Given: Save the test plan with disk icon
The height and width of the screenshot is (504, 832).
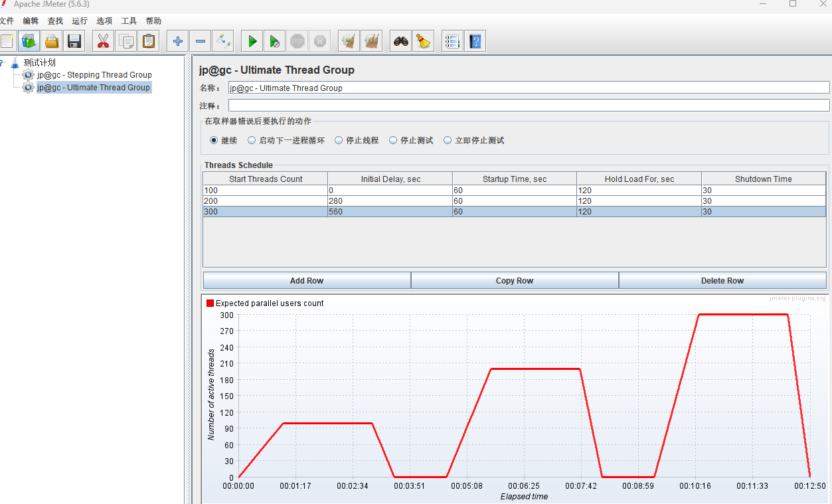Looking at the screenshot, I should (74, 41).
